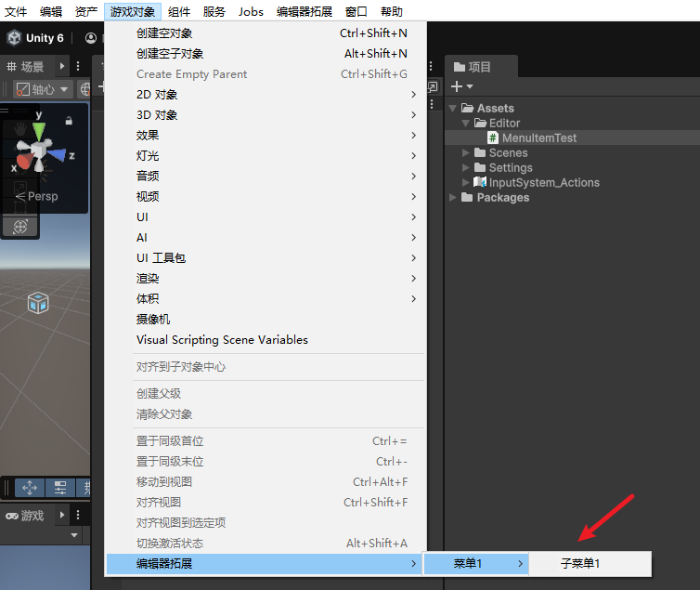Screen dimensions: 700x590
Task: Open the 窗口 menu
Action: click(x=356, y=11)
